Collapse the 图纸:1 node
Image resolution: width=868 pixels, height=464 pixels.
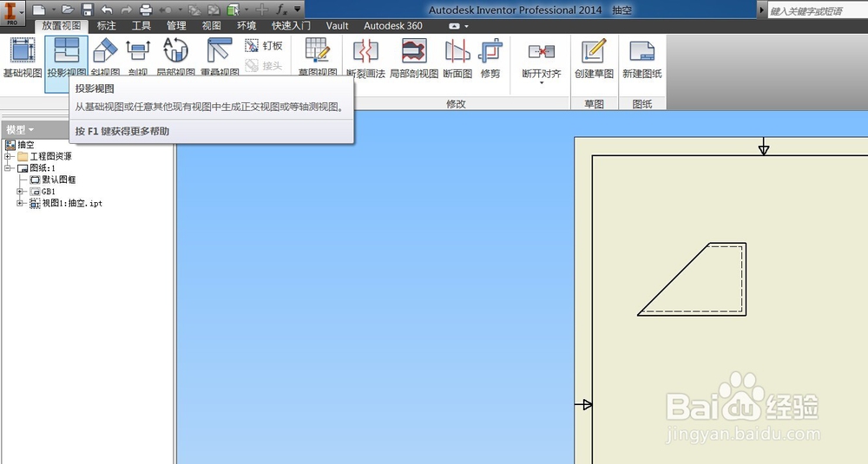click(9, 168)
